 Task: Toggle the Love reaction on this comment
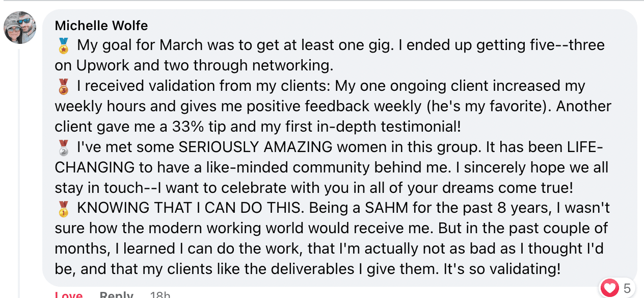[68, 295]
